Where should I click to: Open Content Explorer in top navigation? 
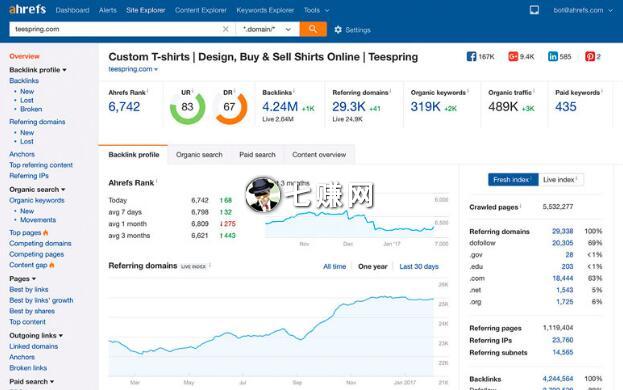pyautogui.click(x=201, y=10)
